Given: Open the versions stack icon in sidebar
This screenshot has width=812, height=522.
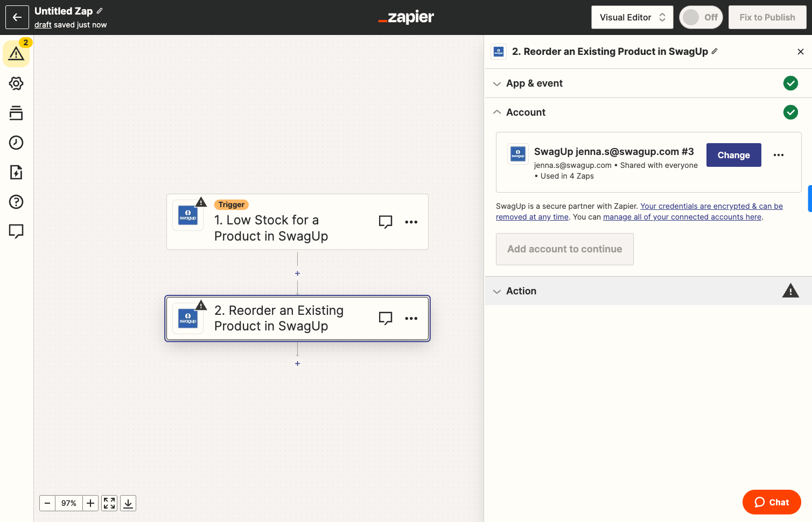Looking at the screenshot, I should pos(16,113).
